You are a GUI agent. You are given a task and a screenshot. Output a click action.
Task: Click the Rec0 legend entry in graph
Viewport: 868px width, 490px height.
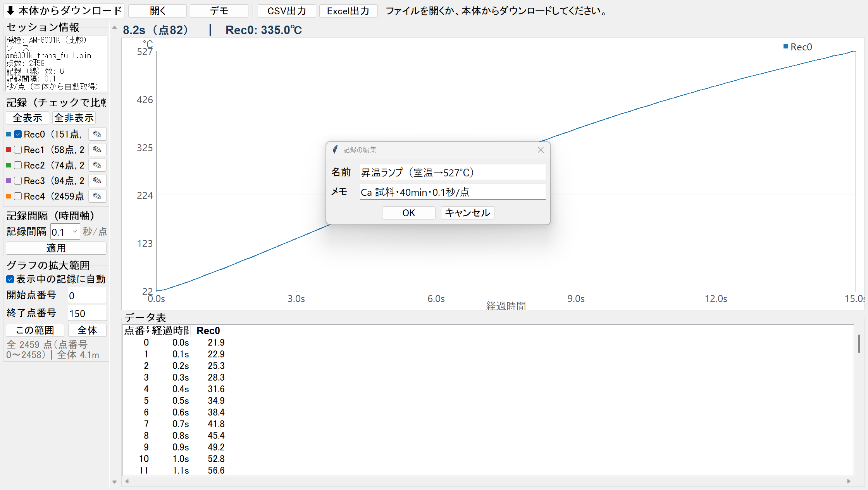[x=797, y=47]
